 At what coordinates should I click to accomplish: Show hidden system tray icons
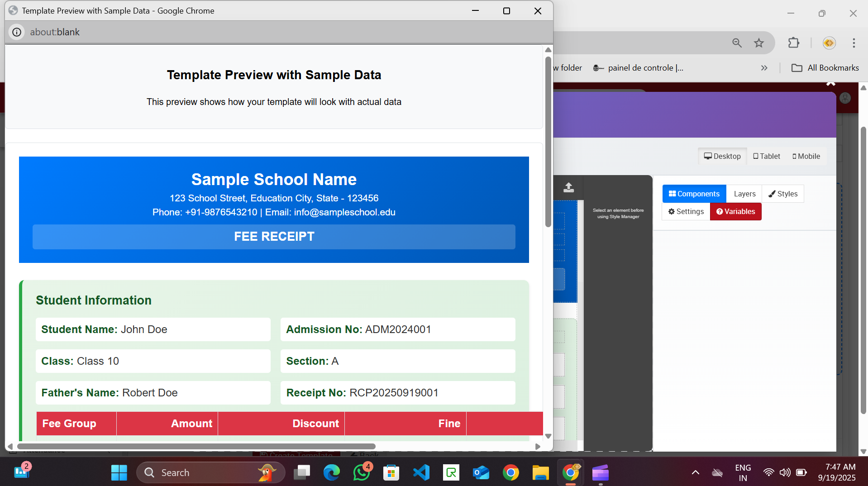click(695, 472)
